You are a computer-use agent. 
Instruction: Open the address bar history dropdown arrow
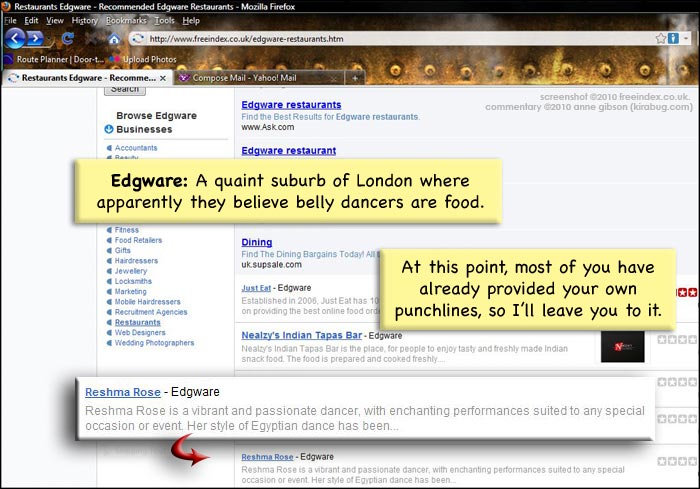pos(686,38)
